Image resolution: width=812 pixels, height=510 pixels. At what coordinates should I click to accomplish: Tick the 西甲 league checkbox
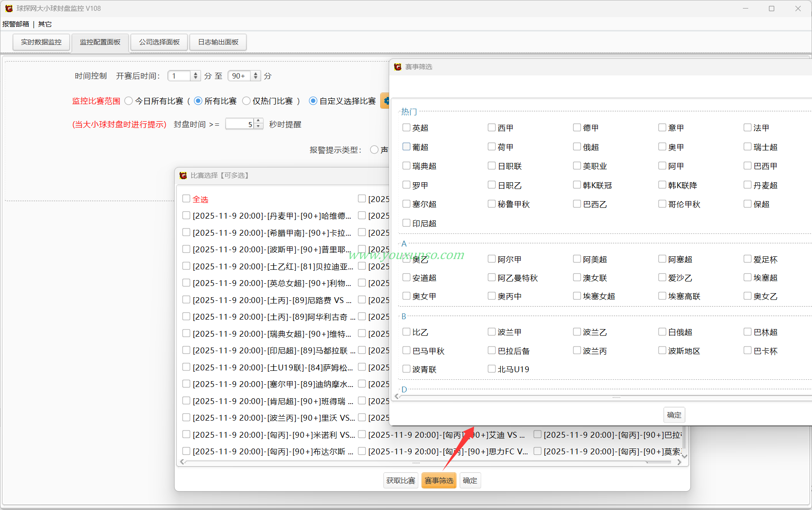pyautogui.click(x=492, y=127)
